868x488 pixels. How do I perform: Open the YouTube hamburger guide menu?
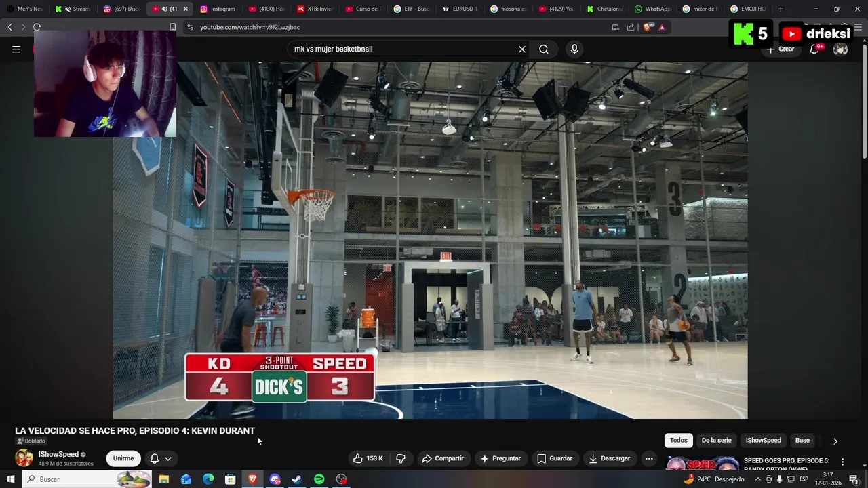16,49
